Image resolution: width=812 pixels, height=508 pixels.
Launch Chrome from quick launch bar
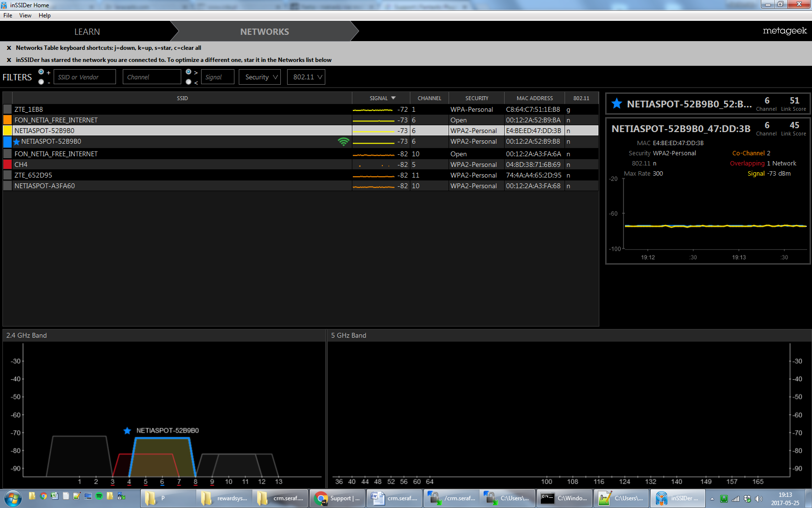coord(43,496)
